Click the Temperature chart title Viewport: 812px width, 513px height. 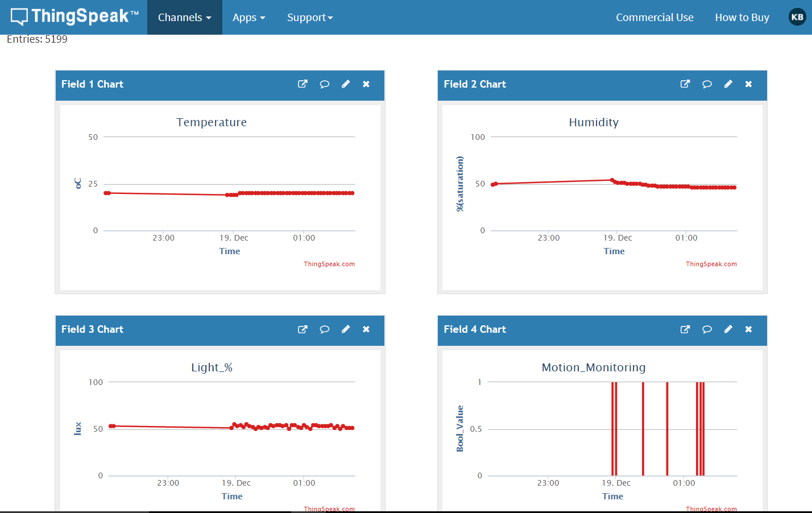[212, 122]
